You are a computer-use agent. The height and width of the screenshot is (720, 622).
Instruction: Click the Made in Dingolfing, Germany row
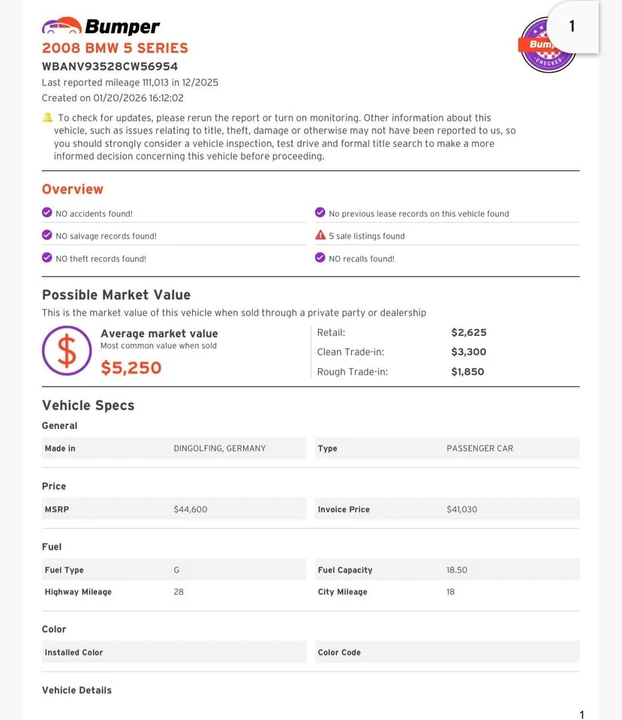point(174,448)
